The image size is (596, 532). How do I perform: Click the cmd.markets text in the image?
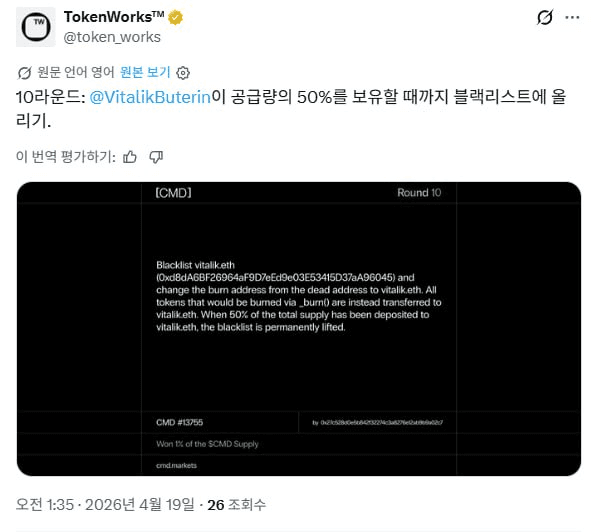[x=176, y=466]
